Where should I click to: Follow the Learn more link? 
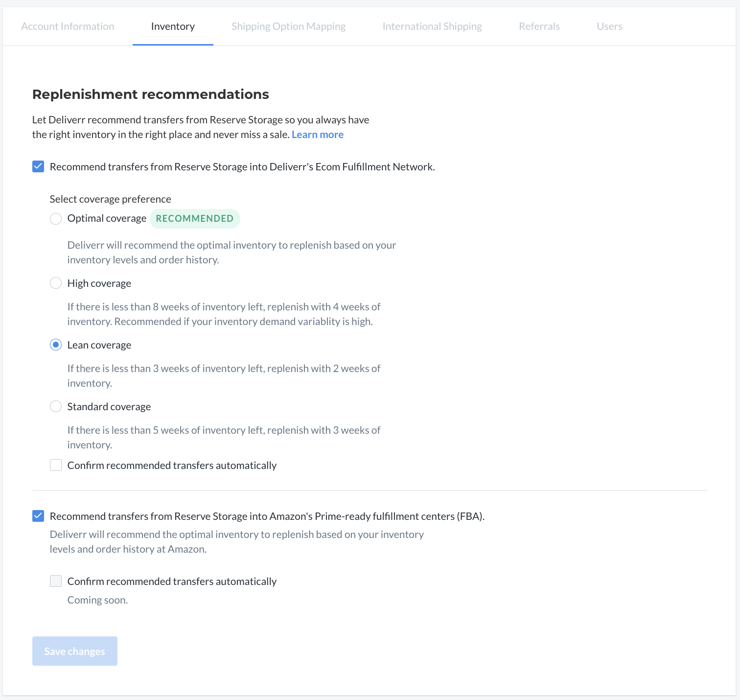coord(318,135)
